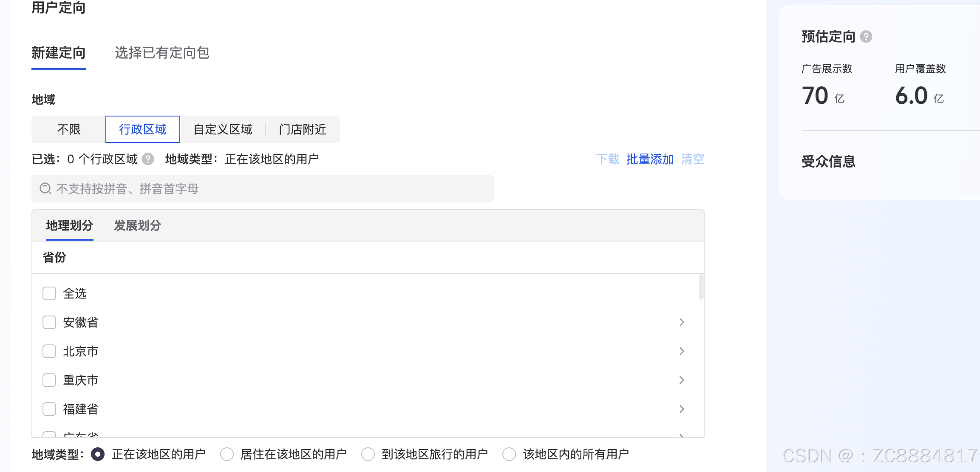The image size is (980, 472).
Task: Select the 北京市 checkbox
Action: tap(49, 351)
